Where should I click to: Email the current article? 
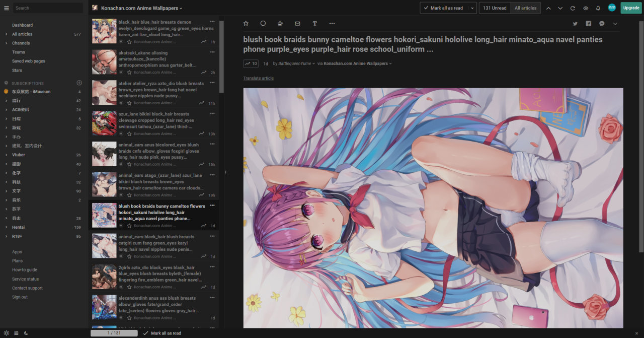(x=297, y=23)
